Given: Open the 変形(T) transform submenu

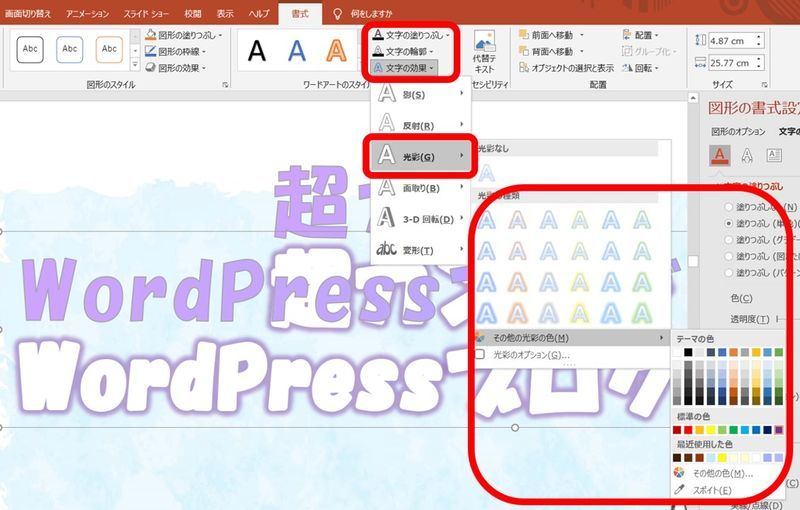Looking at the screenshot, I should (x=421, y=250).
